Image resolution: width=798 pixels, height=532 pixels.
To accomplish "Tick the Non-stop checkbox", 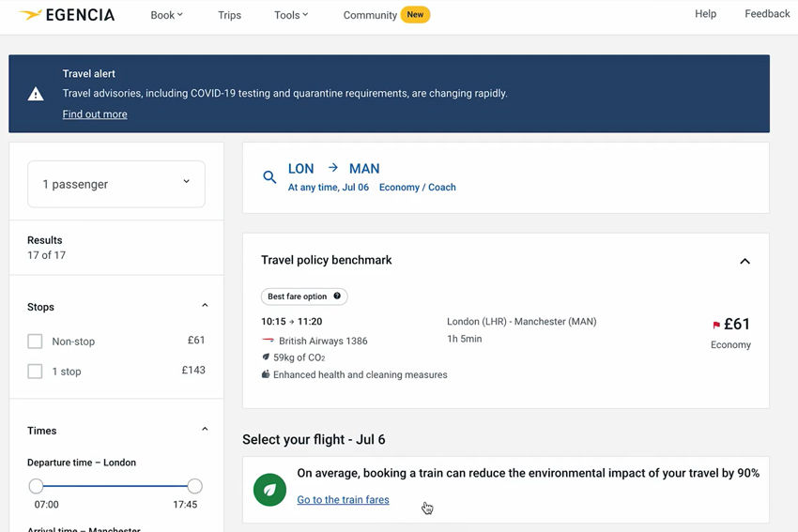I will (35, 342).
